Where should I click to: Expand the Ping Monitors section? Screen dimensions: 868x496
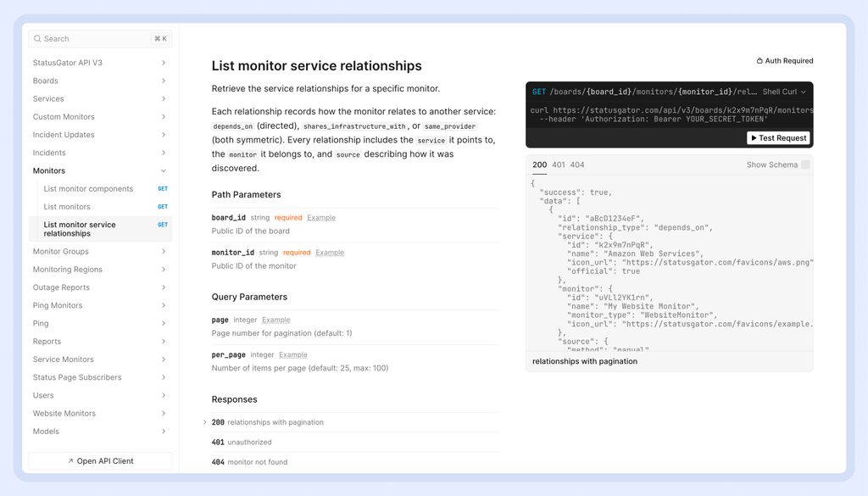tap(164, 305)
